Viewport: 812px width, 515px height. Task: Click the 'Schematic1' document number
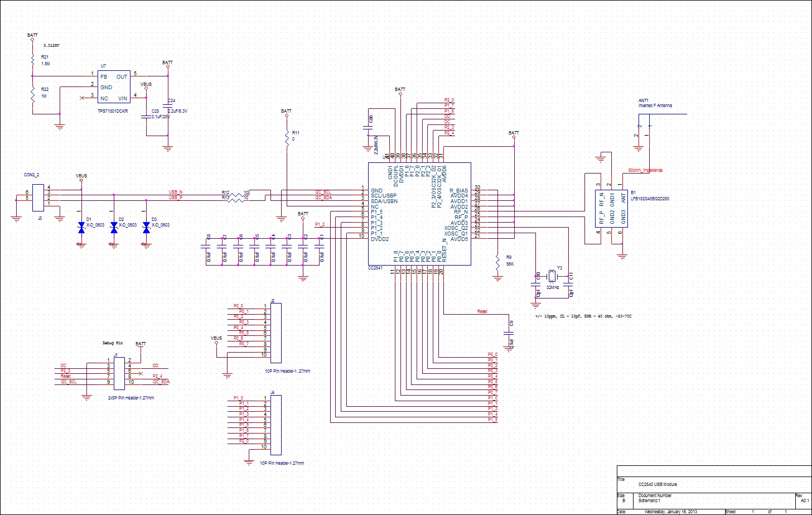point(649,500)
